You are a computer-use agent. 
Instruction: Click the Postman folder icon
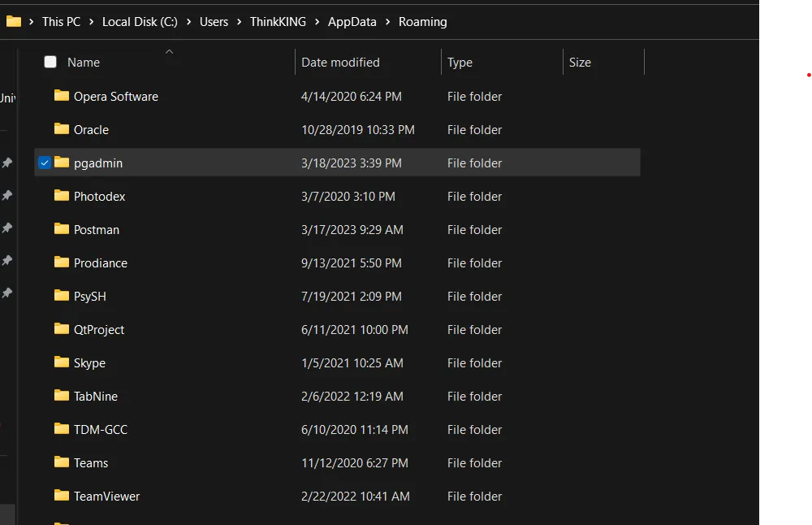coord(62,229)
